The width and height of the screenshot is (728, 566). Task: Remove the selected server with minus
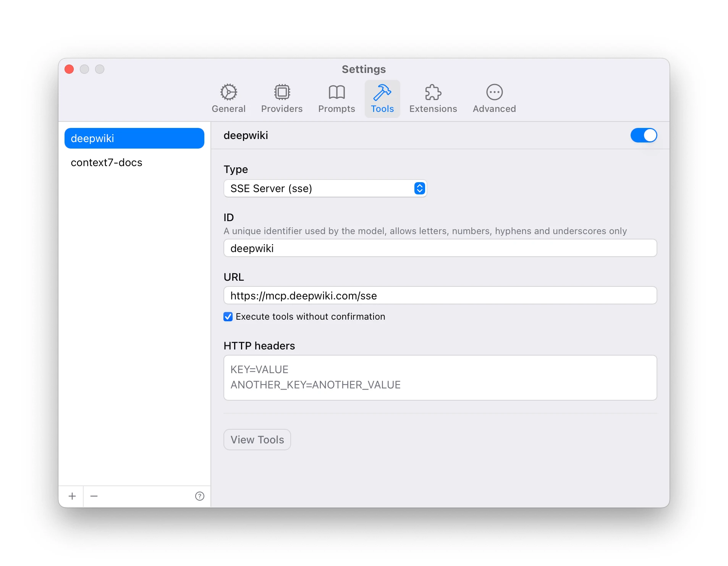(94, 496)
